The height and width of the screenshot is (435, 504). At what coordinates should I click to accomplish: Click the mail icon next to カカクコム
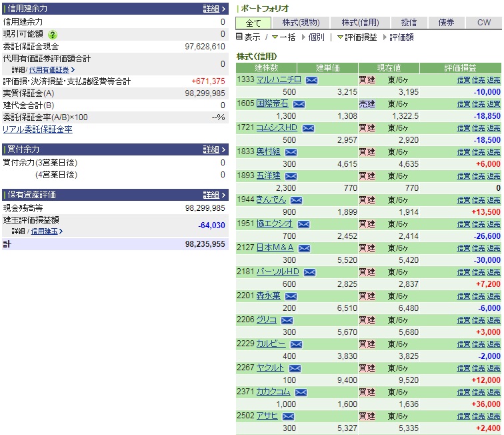301,392
